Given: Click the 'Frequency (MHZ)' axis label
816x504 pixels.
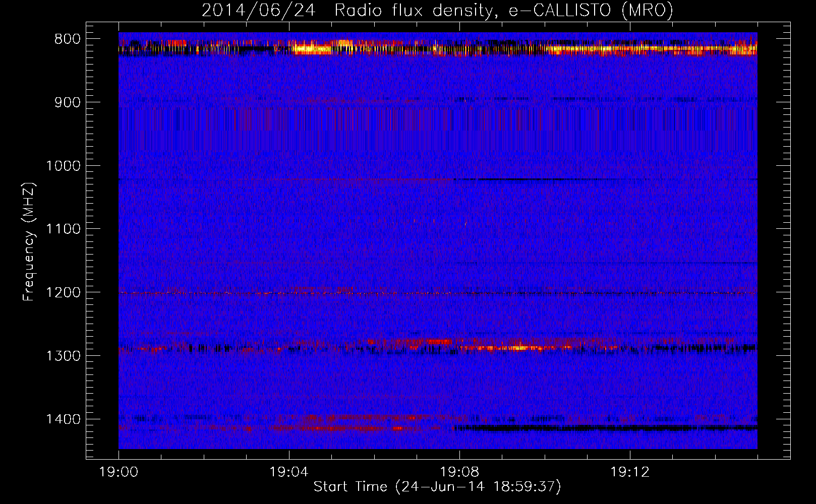Looking at the screenshot, I should (x=29, y=242).
